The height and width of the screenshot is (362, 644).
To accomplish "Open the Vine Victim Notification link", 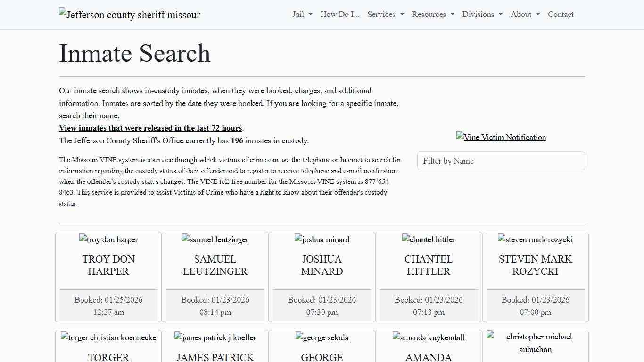I will click(x=501, y=137).
